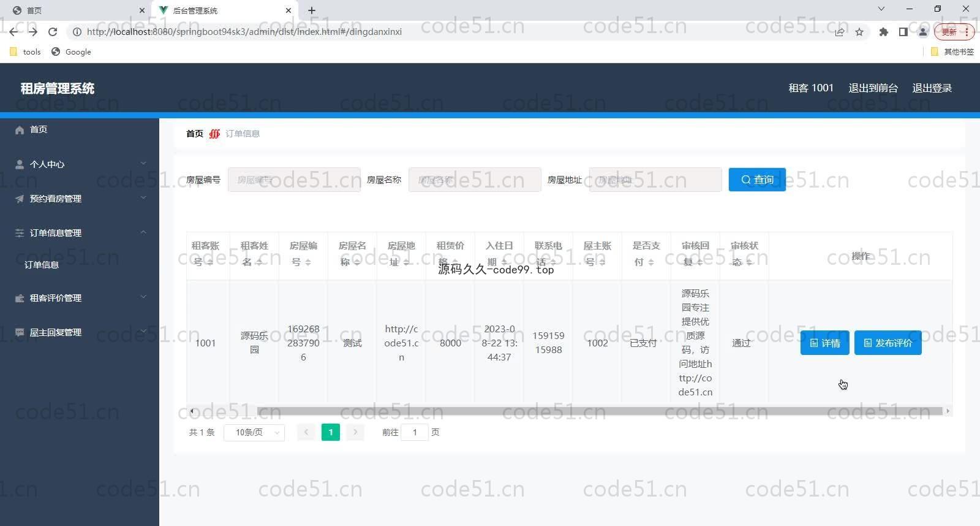The width and height of the screenshot is (980, 526).
Task: Open the Google bookmark
Action: [x=71, y=52]
